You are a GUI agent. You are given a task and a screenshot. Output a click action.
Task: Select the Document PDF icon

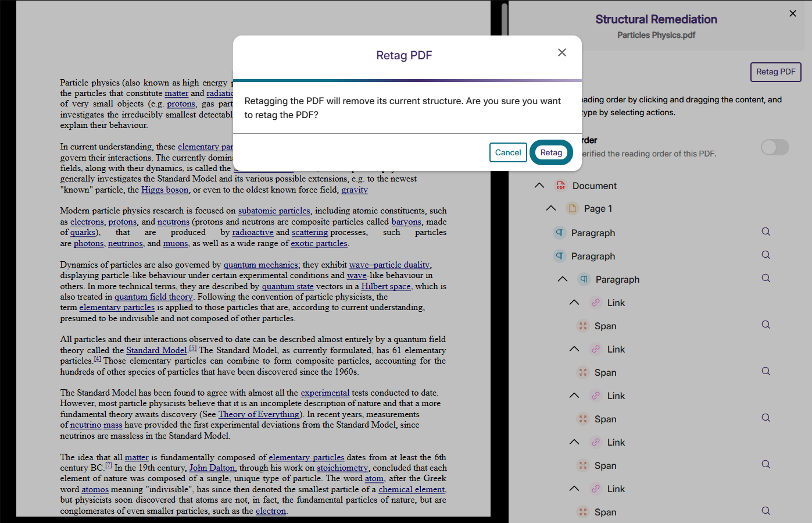coord(560,186)
